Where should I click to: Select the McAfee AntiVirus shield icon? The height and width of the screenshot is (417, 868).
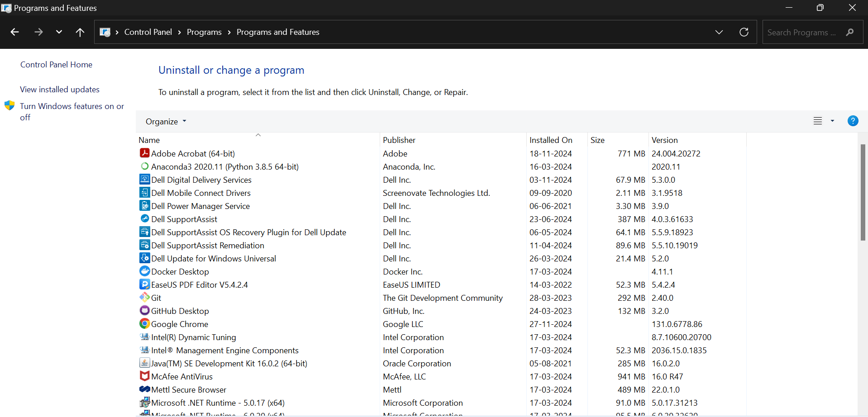click(144, 376)
